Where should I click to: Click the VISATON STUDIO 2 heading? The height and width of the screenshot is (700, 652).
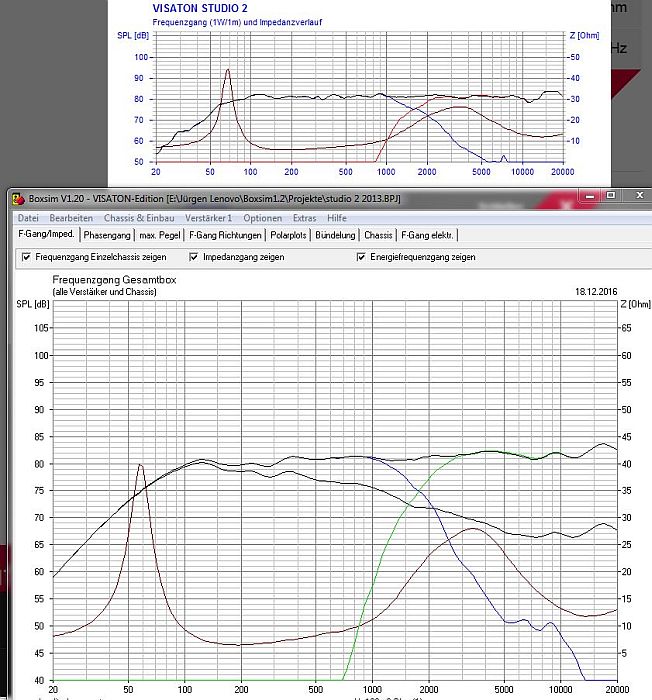tap(200, 8)
